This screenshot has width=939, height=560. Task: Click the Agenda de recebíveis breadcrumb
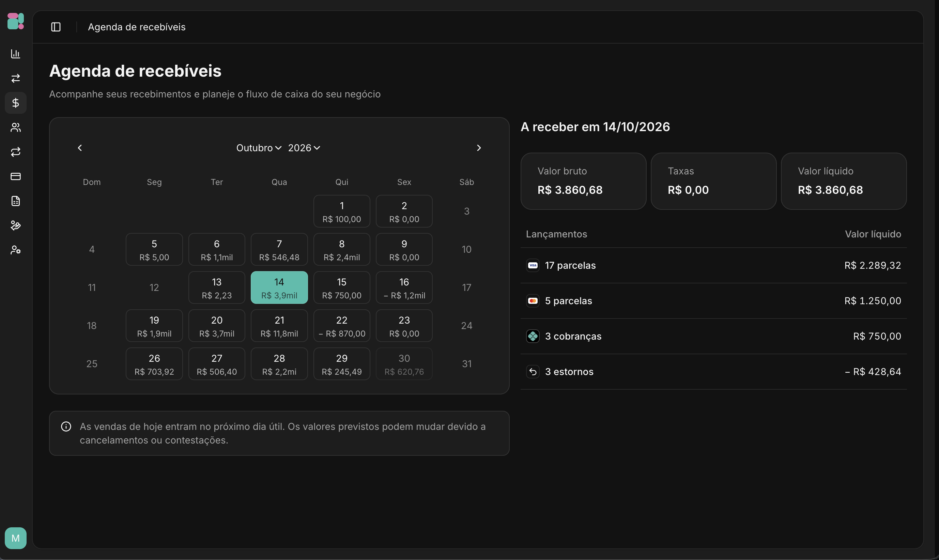point(137,27)
